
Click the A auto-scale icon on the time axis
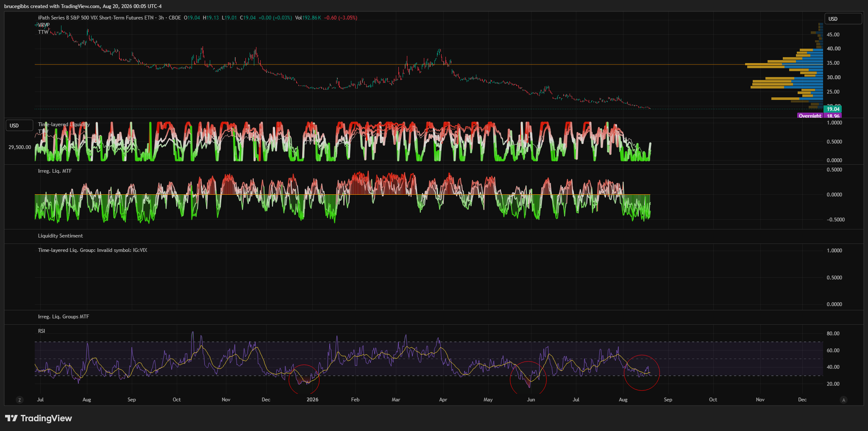[844, 400]
